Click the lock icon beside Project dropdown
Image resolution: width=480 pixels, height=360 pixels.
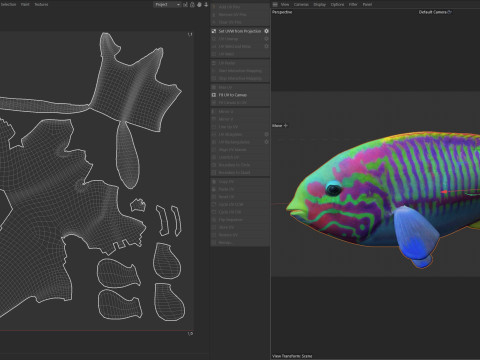pos(192,4)
